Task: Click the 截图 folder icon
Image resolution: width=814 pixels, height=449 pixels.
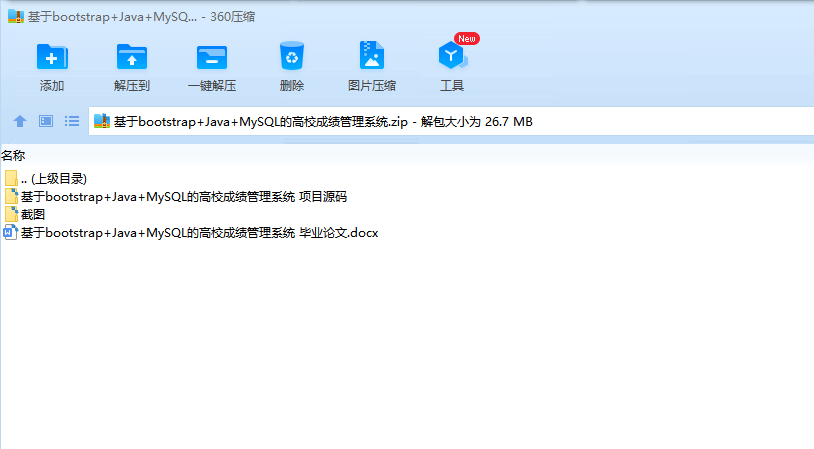Action: [x=11, y=214]
